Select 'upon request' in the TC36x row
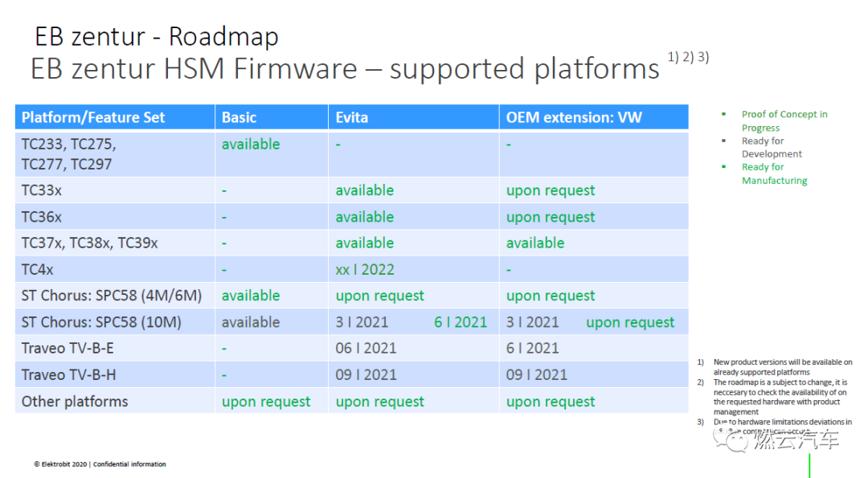 (x=551, y=218)
